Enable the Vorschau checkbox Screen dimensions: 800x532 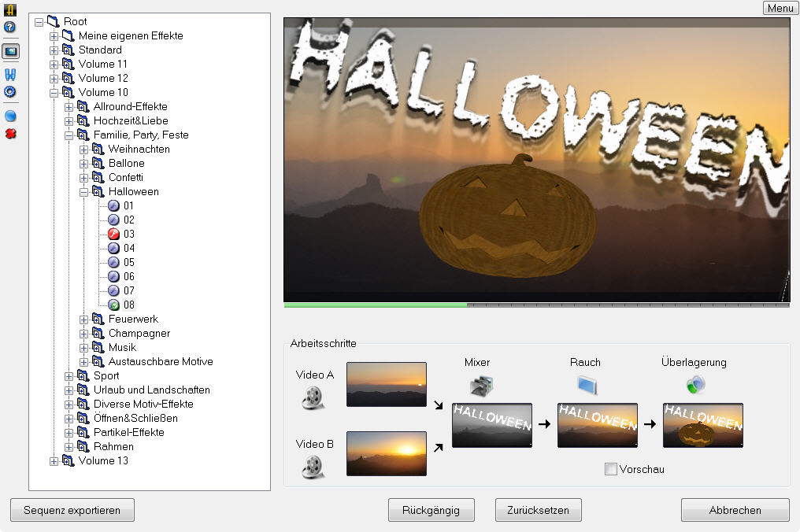pyautogui.click(x=610, y=469)
